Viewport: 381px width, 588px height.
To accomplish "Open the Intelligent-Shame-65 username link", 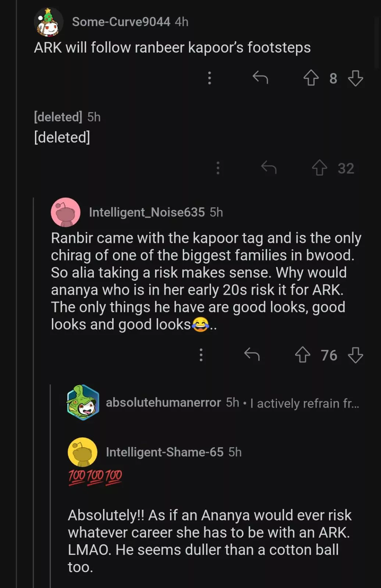I will [164, 452].
